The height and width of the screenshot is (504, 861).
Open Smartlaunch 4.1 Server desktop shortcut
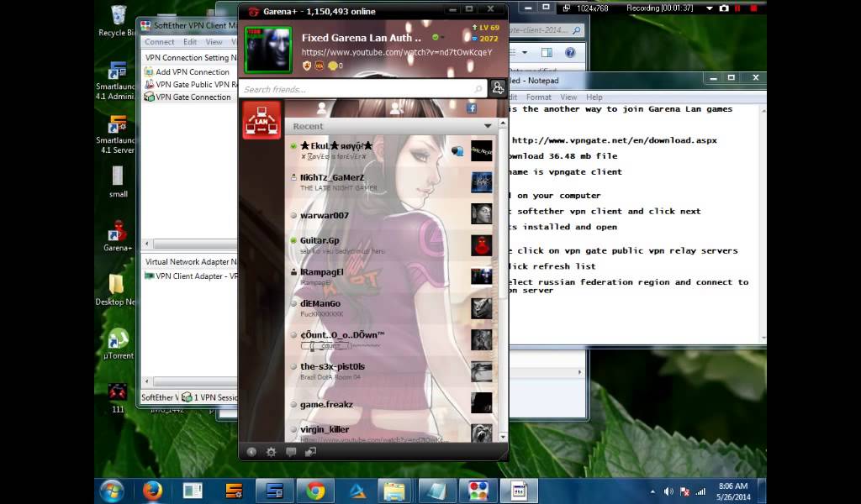coord(116,134)
